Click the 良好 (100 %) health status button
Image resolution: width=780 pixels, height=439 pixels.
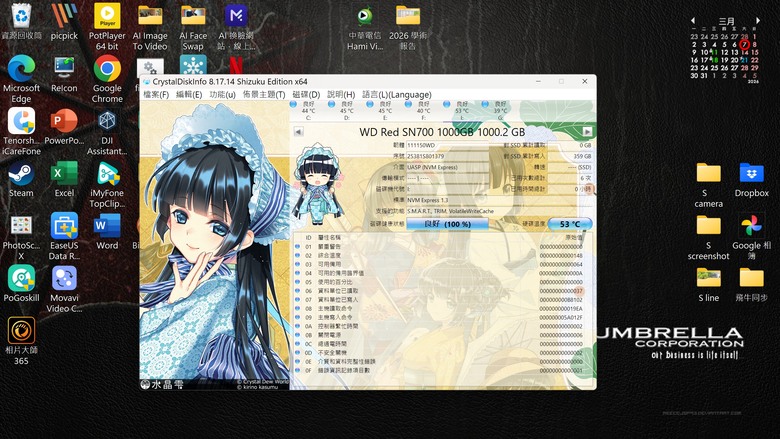pyautogui.click(x=447, y=224)
